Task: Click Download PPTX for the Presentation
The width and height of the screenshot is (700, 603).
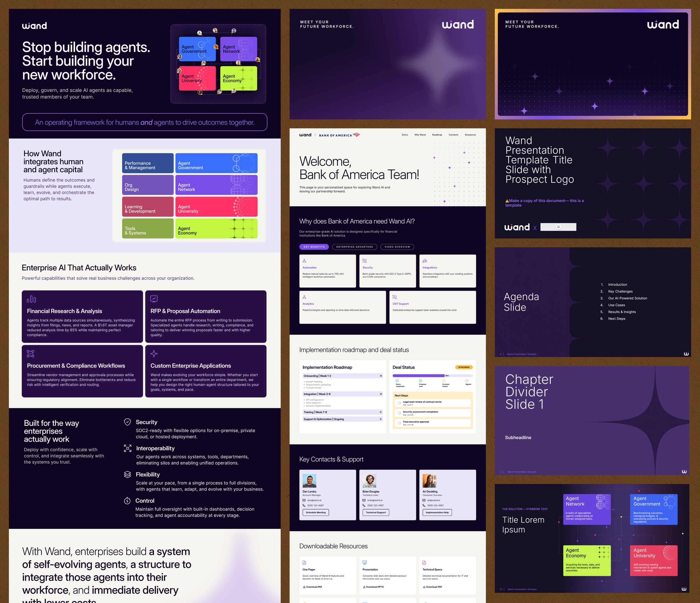Action: (x=373, y=587)
